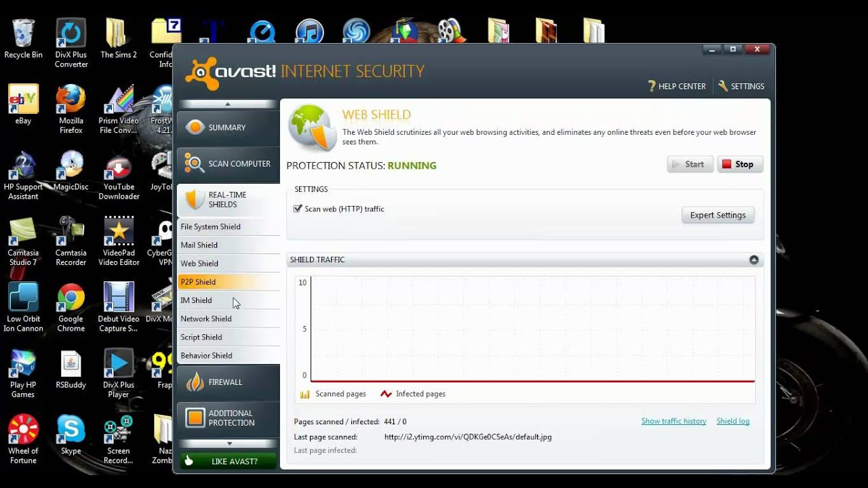Open the Firewall section
The image size is (868, 488).
point(228,382)
